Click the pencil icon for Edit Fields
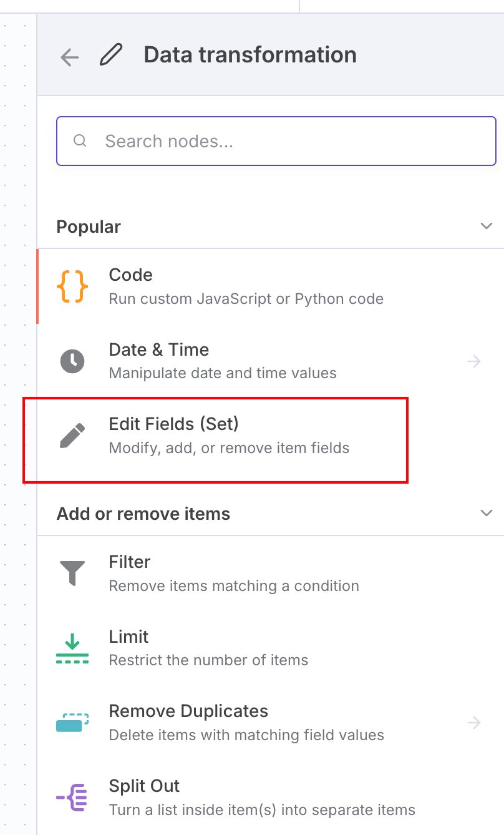This screenshot has height=835, width=504. [72, 436]
